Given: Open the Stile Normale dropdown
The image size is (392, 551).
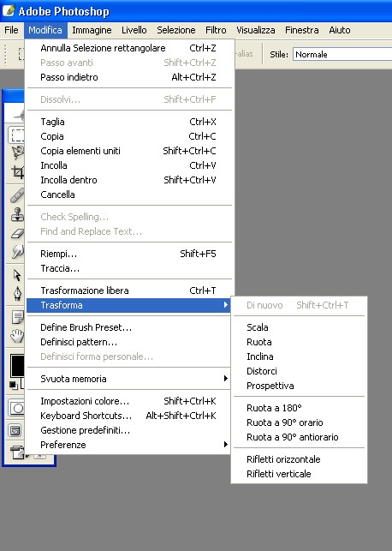Looking at the screenshot, I should [x=342, y=55].
